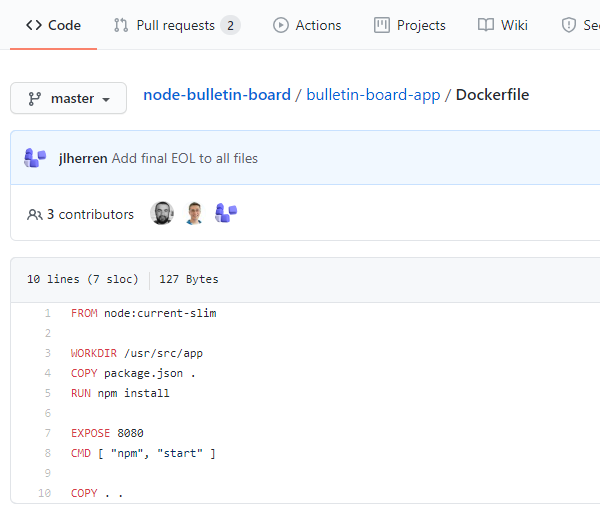
Task: Click 'COPY . .' code line
Action: [97, 493]
